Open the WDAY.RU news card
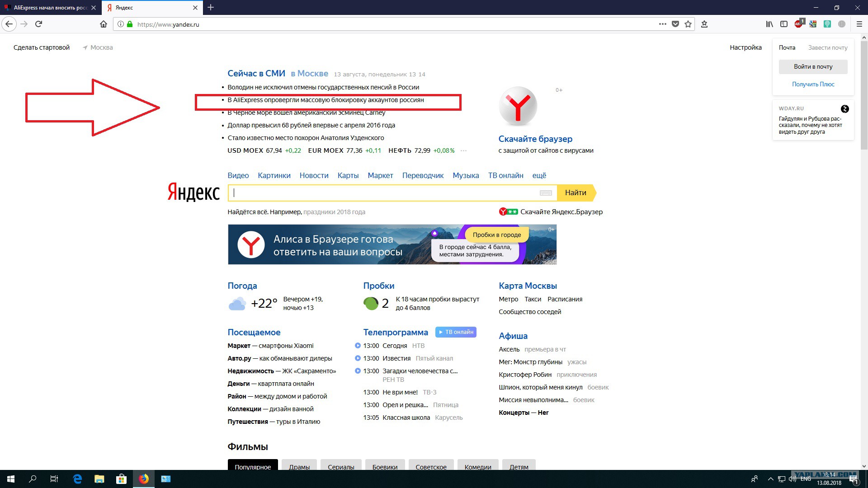Screen dimensions: 868x488 [x=813, y=120]
